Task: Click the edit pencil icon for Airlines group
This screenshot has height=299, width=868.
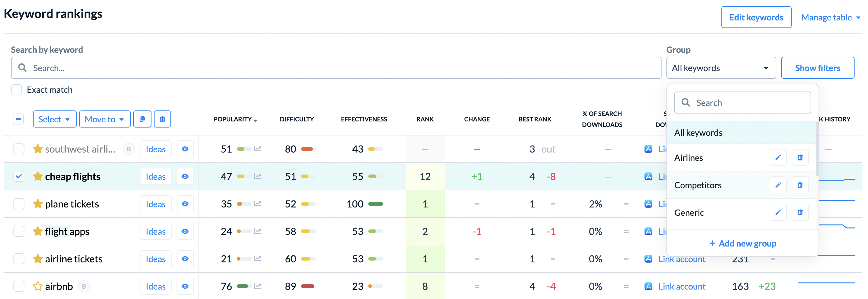Action: (x=778, y=157)
